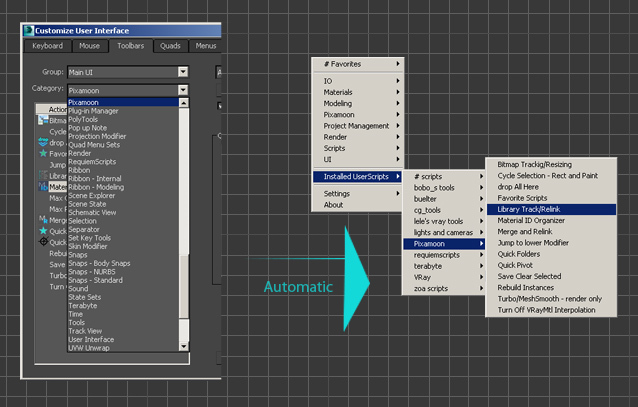Click the Library Track icon in list
This screenshot has width=638, height=407.
tap(43, 175)
